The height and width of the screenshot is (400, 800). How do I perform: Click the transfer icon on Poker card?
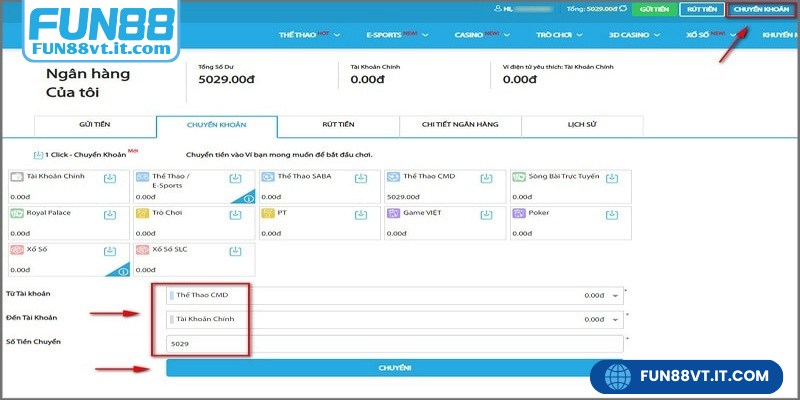[x=612, y=215]
